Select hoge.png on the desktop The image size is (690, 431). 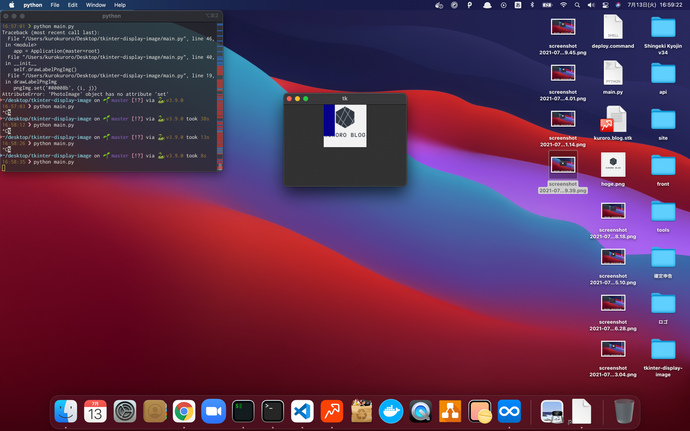(613, 165)
